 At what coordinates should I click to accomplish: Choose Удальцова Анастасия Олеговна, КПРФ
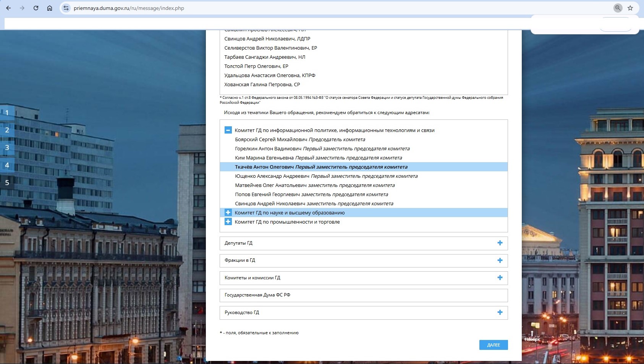tap(270, 76)
